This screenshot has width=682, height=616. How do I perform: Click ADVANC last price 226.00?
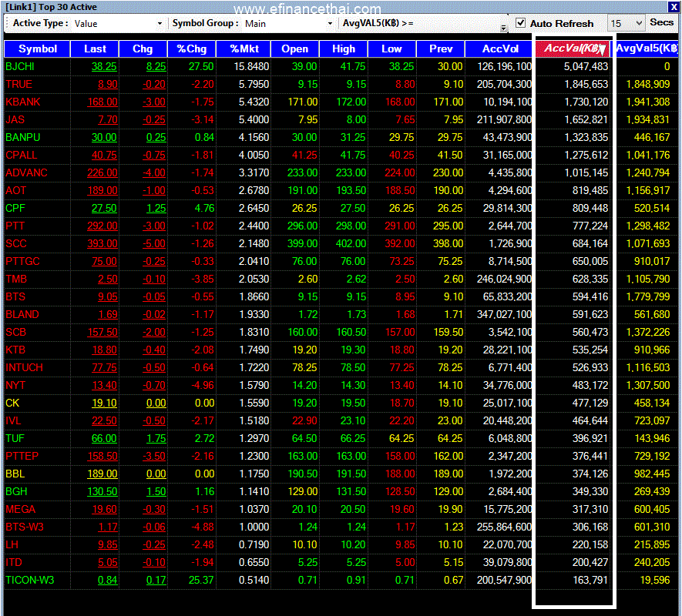(x=102, y=172)
